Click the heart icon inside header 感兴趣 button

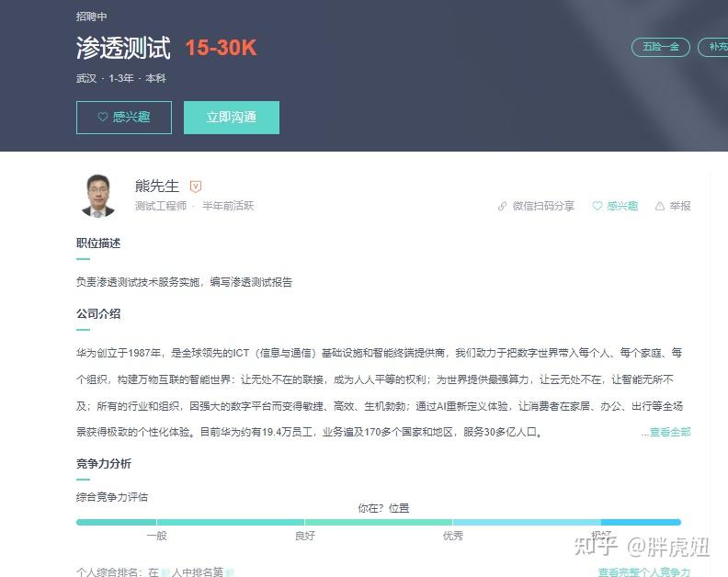click(x=103, y=117)
